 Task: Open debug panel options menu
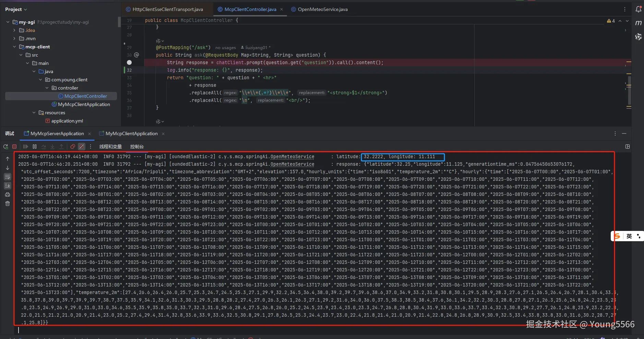point(615,133)
